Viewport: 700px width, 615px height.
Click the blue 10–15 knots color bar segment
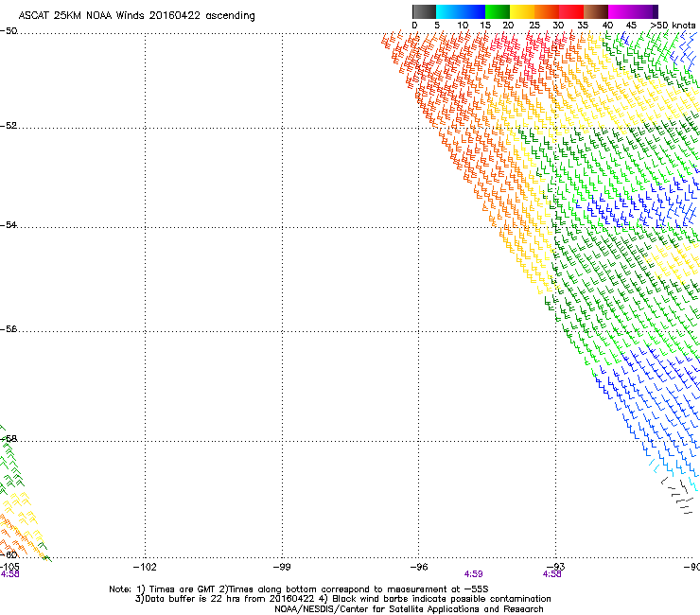click(473, 11)
